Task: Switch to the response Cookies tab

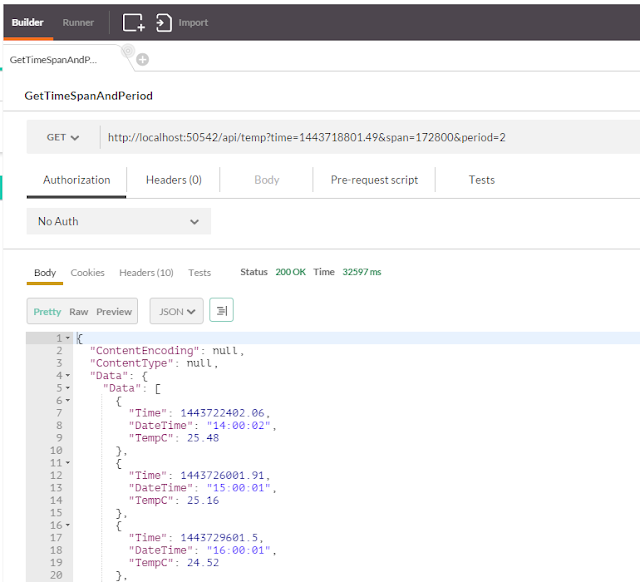Action: [x=87, y=272]
